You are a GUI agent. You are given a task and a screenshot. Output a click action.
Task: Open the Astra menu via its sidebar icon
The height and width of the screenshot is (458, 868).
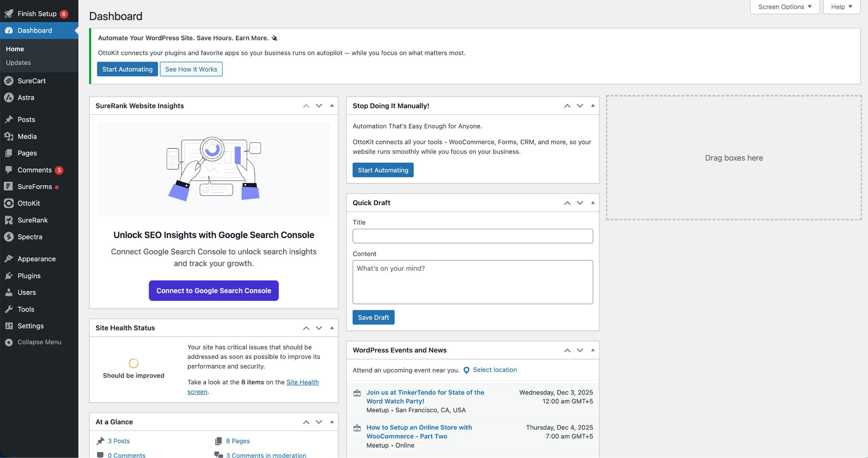pyautogui.click(x=9, y=97)
